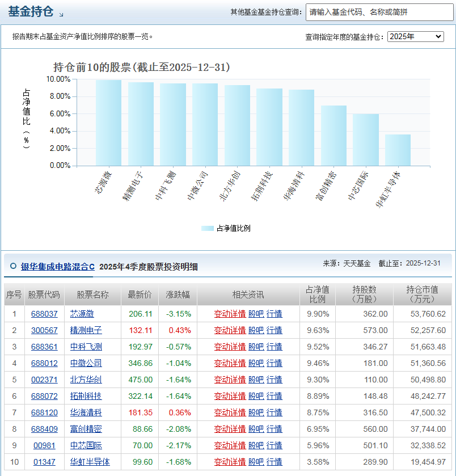Click the -3.15% change cell
This screenshot has height=476, width=456.
179,314
